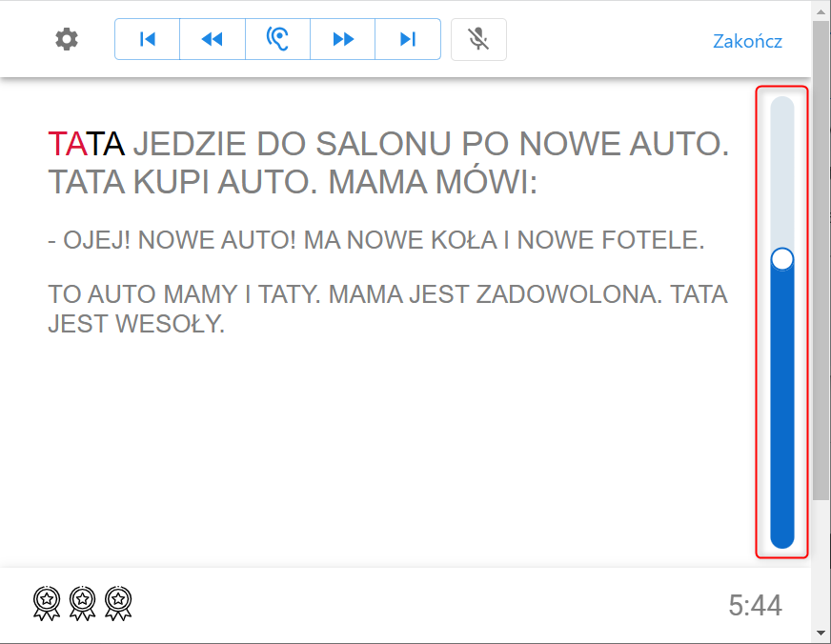Viewport: 831px width, 644px height.
Task: Click the Zakończ link
Action: tap(747, 41)
